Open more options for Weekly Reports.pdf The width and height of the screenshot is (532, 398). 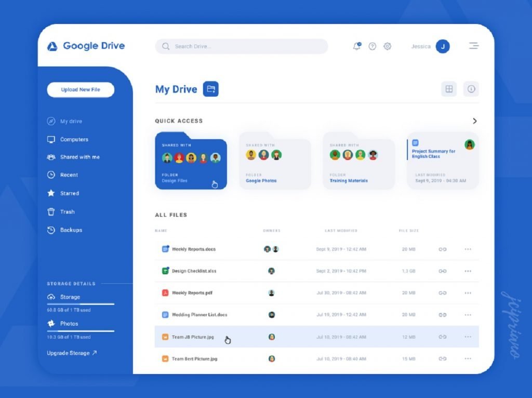468,293
